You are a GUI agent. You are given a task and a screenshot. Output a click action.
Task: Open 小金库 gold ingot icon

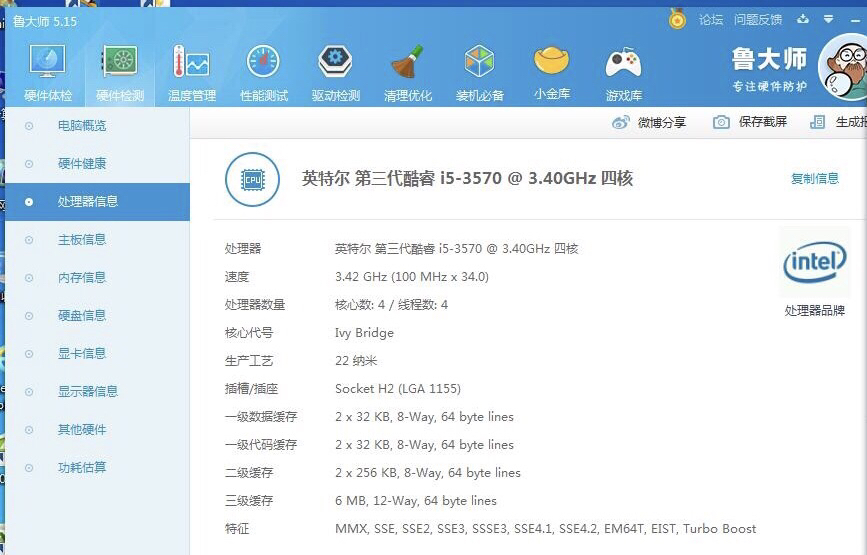552,73
